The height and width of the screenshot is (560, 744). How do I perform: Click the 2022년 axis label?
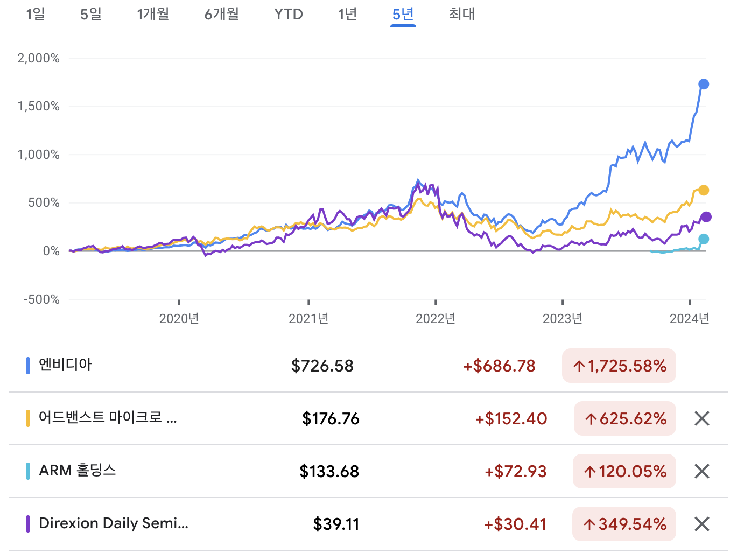pos(436,319)
